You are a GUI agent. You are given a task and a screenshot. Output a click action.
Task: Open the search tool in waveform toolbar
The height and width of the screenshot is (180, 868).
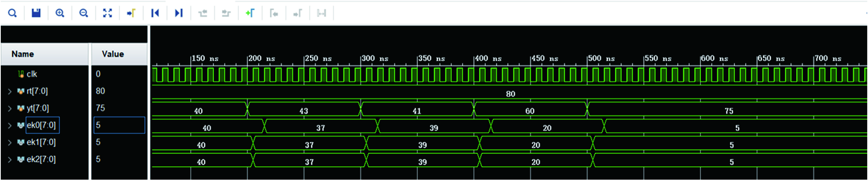click(12, 13)
